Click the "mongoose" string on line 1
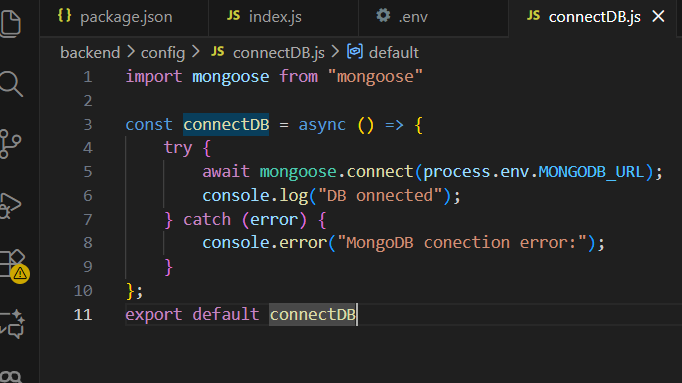Viewport: 682px width, 383px height. click(x=375, y=77)
